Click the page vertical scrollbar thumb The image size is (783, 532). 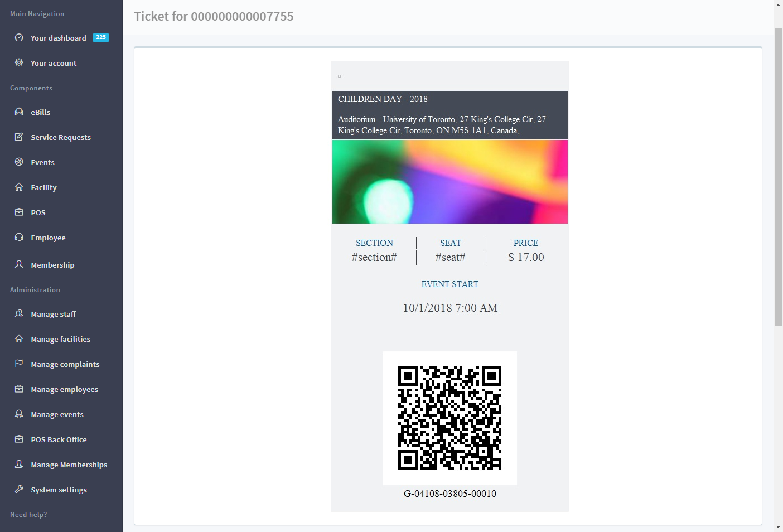[x=779, y=176]
